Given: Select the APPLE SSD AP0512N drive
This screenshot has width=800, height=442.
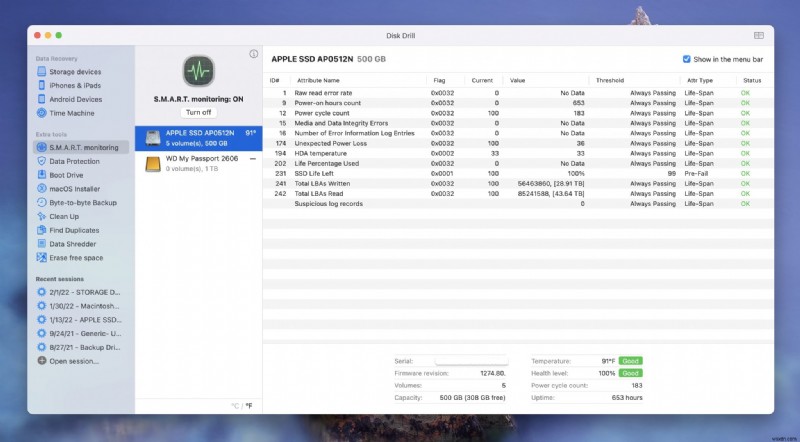Looking at the screenshot, I should click(x=198, y=137).
